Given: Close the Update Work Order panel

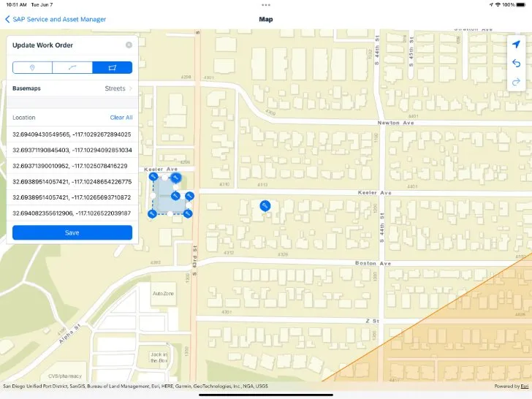Looking at the screenshot, I should (129, 45).
